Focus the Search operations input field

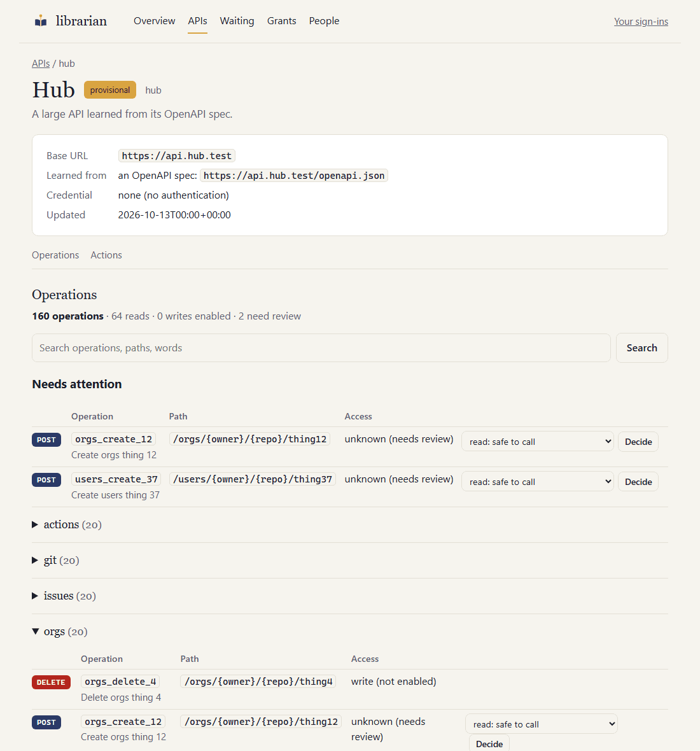[321, 347]
